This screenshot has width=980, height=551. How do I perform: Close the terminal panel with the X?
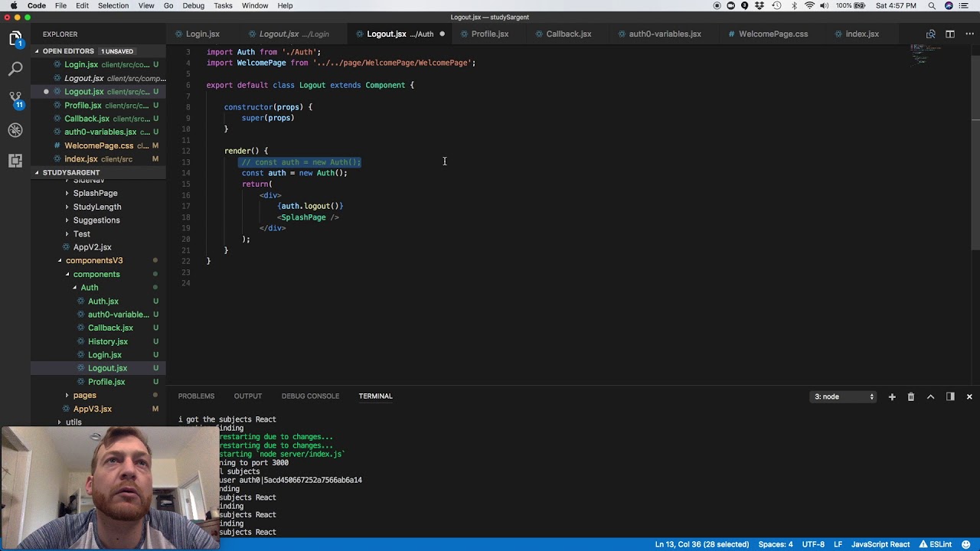969,396
